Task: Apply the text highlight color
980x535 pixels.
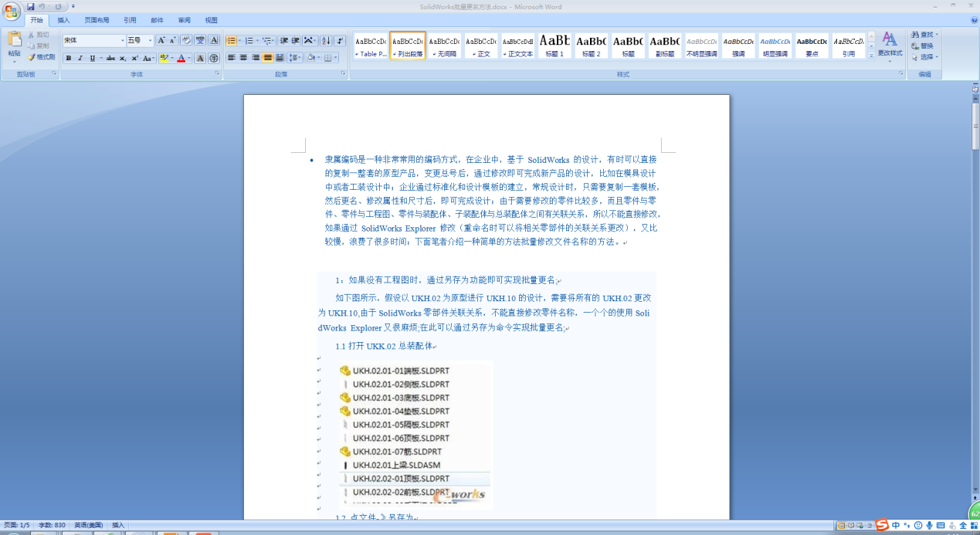Action: pyautogui.click(x=164, y=58)
